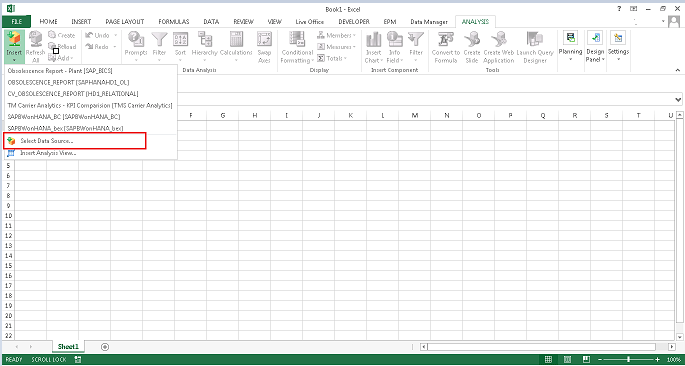The width and height of the screenshot is (685, 366).
Task: Switch to the Live Office tab
Action: tap(310, 21)
